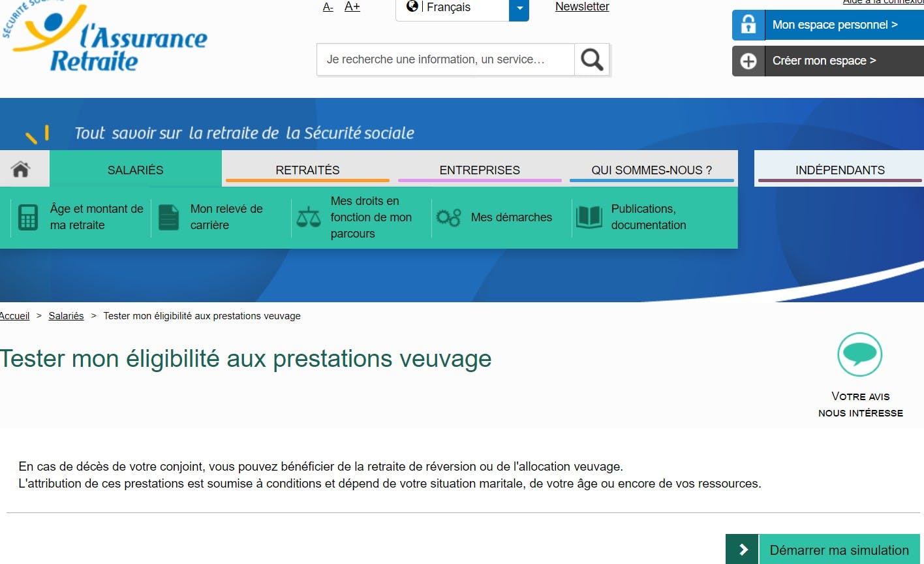The image size is (924, 564).
Task: Click the plus icon beside Créer mon espace
Action: click(x=748, y=61)
